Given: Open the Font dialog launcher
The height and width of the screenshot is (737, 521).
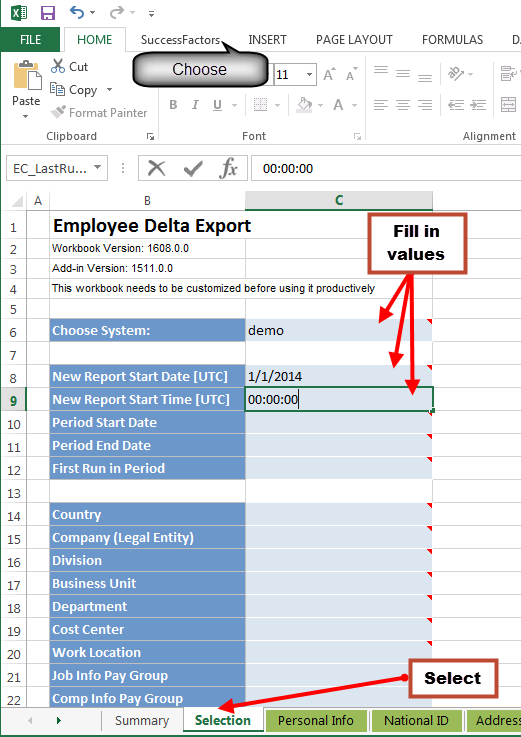Looking at the screenshot, I should 357,137.
